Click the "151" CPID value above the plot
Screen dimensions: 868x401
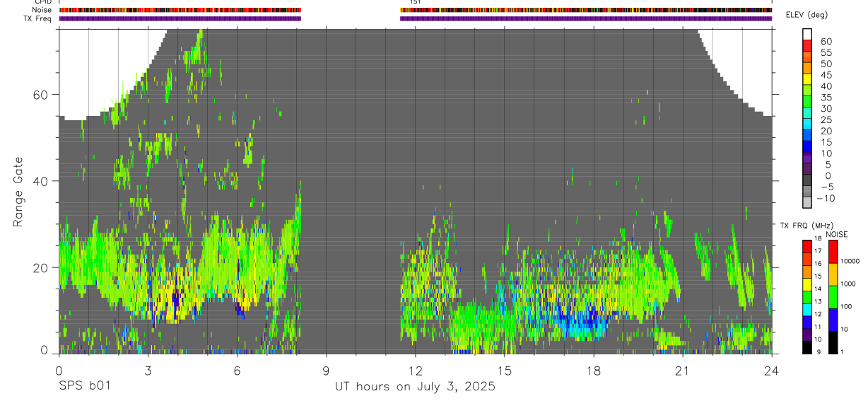pyautogui.click(x=415, y=2)
